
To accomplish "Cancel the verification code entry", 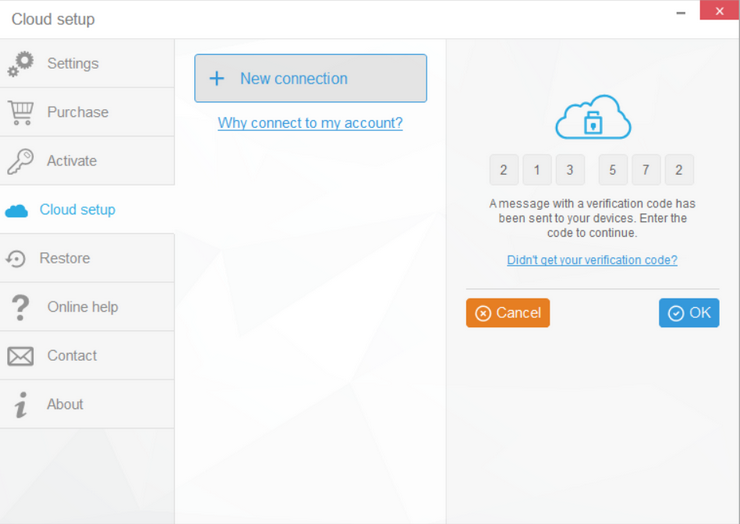I will point(508,313).
